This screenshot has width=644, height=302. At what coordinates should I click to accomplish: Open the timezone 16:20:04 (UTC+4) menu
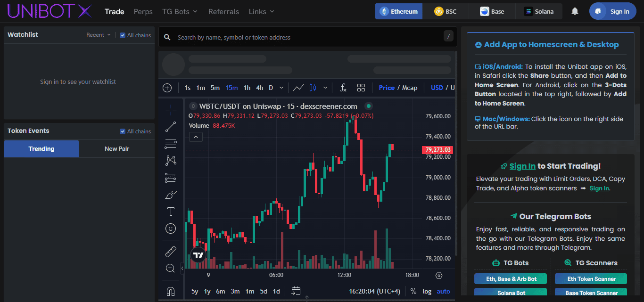click(374, 291)
